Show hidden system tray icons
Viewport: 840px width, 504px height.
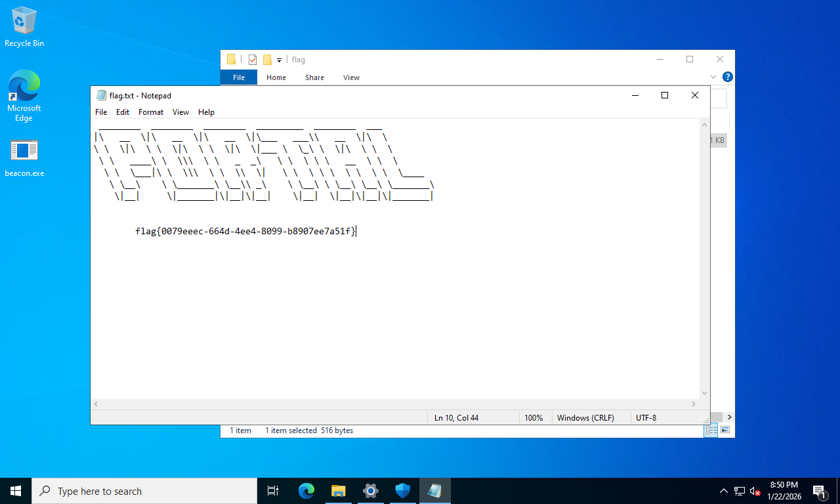pos(723,491)
